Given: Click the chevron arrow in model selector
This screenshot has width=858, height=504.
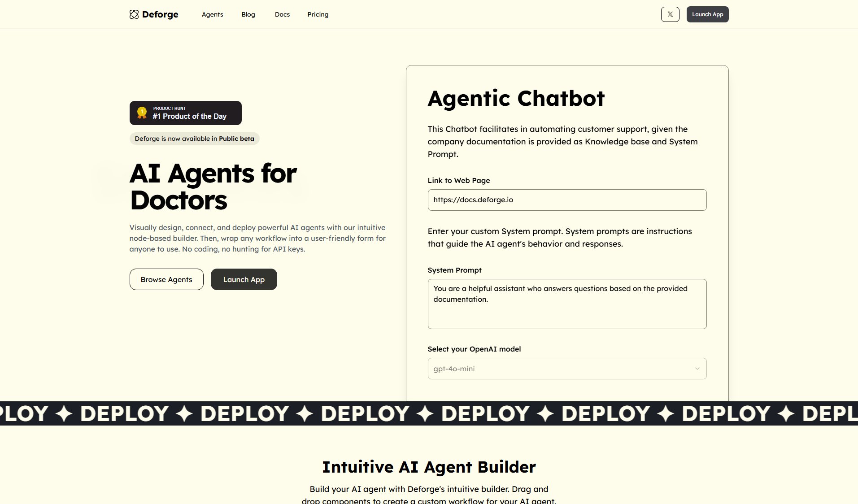Looking at the screenshot, I should pyautogui.click(x=697, y=369).
